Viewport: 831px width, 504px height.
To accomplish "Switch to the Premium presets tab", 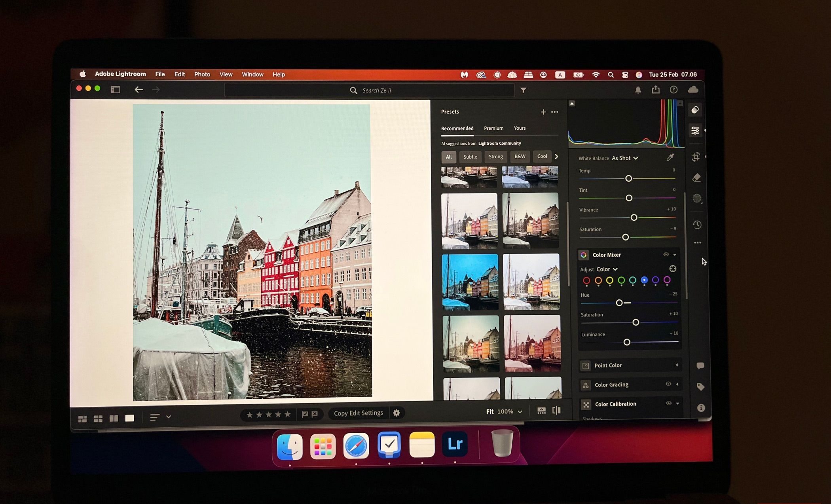I will click(493, 128).
